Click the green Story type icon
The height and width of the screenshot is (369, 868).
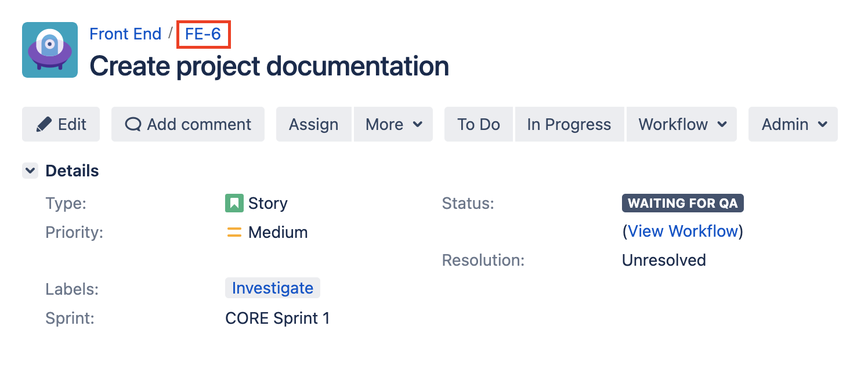coord(234,203)
